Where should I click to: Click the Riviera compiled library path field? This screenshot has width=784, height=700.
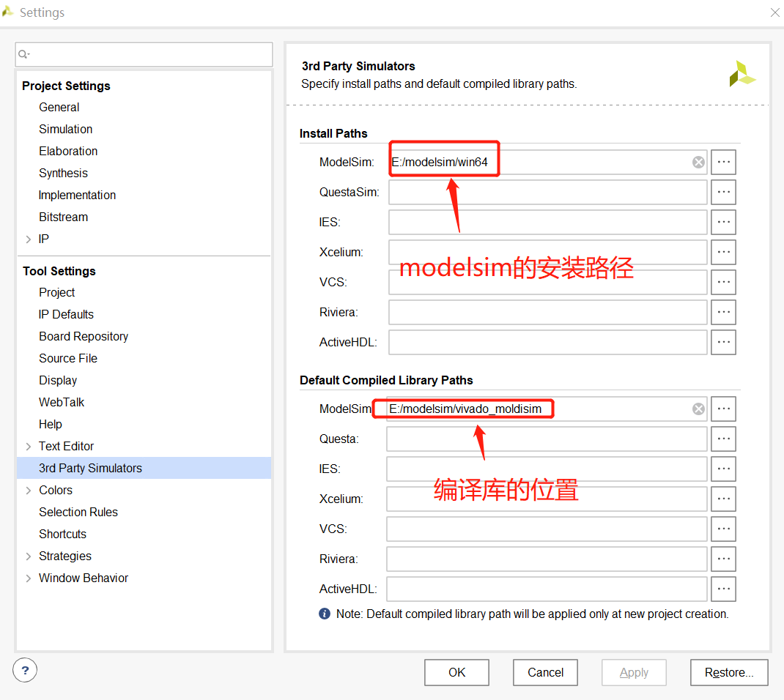[x=547, y=559]
